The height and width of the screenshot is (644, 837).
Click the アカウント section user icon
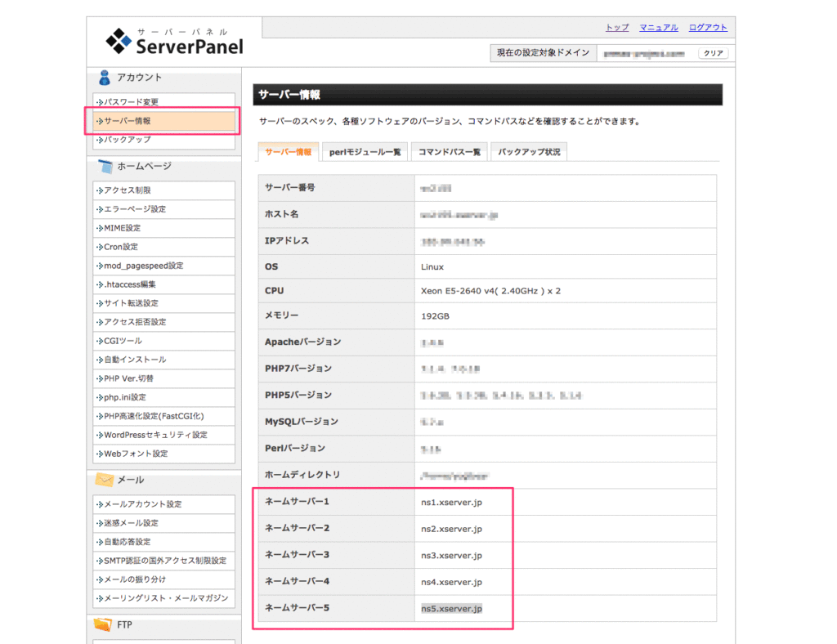(104, 78)
